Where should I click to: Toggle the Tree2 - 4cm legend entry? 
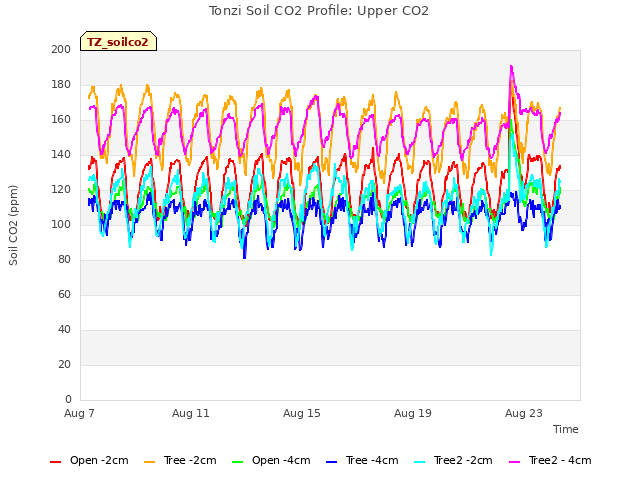pyautogui.click(x=550, y=461)
